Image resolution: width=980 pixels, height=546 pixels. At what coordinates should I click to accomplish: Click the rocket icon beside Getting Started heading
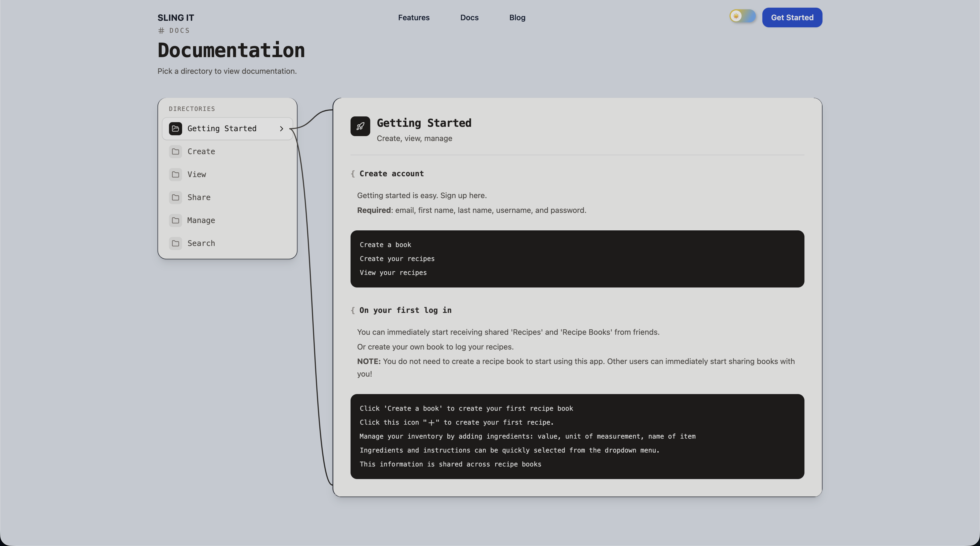point(360,126)
